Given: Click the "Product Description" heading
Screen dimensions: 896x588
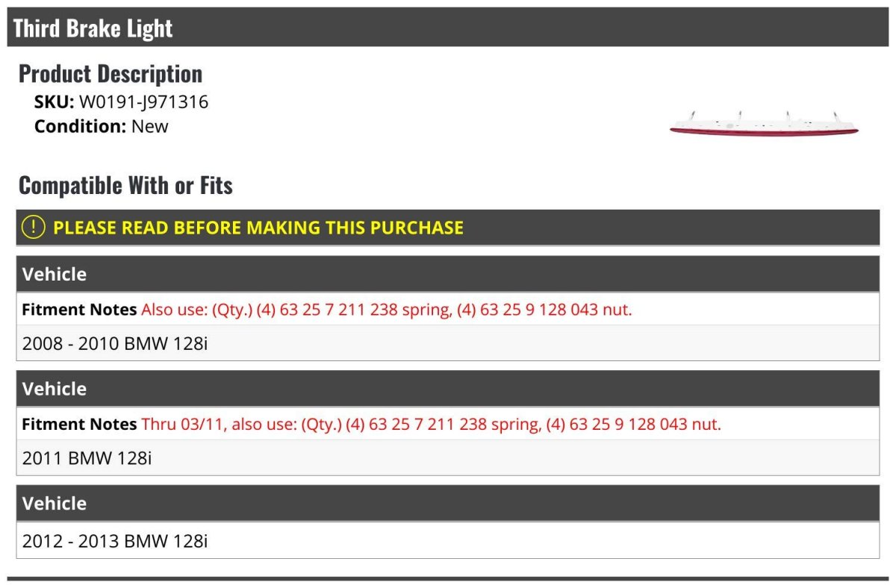Looking at the screenshot, I should (x=111, y=74).
